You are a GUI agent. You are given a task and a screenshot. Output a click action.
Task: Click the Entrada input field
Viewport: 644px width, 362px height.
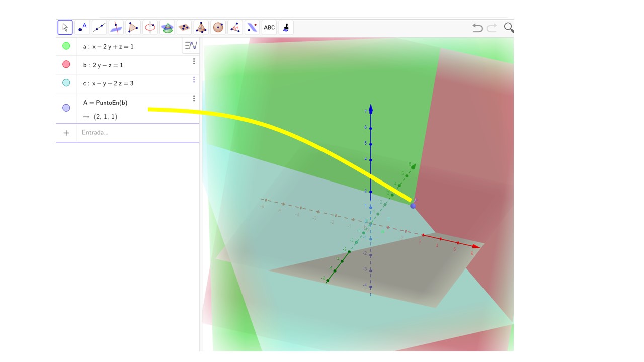(x=136, y=133)
